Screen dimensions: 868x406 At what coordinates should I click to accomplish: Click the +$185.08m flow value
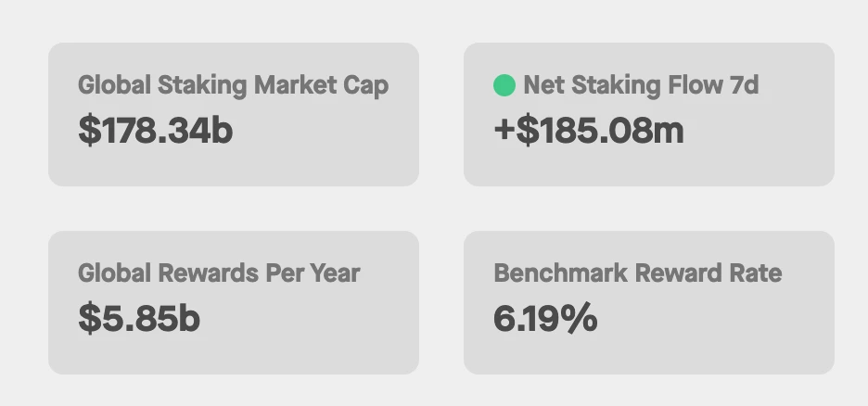tap(588, 131)
